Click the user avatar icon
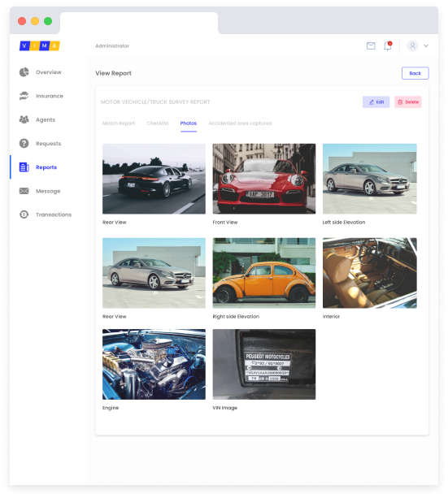This screenshot has height=498, width=448. [x=412, y=45]
